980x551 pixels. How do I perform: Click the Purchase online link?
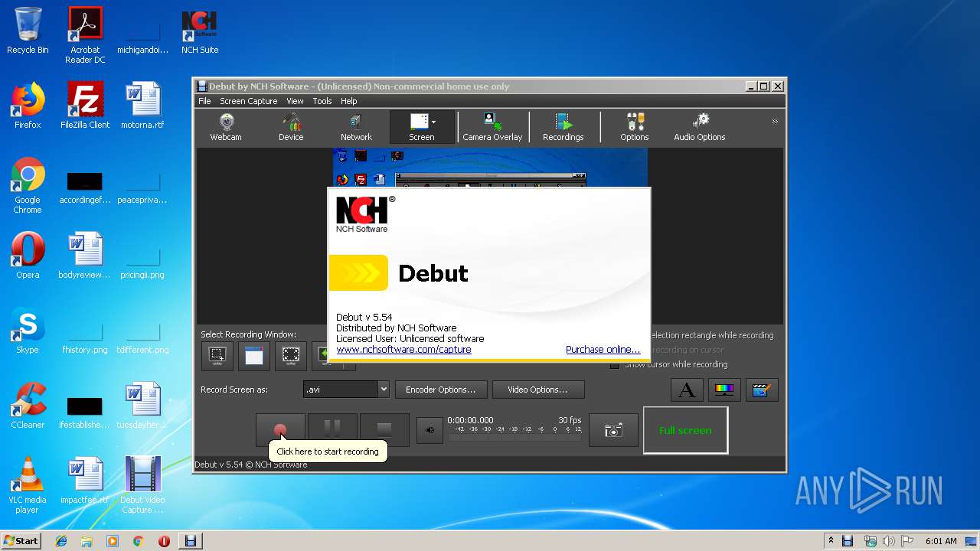click(x=603, y=350)
